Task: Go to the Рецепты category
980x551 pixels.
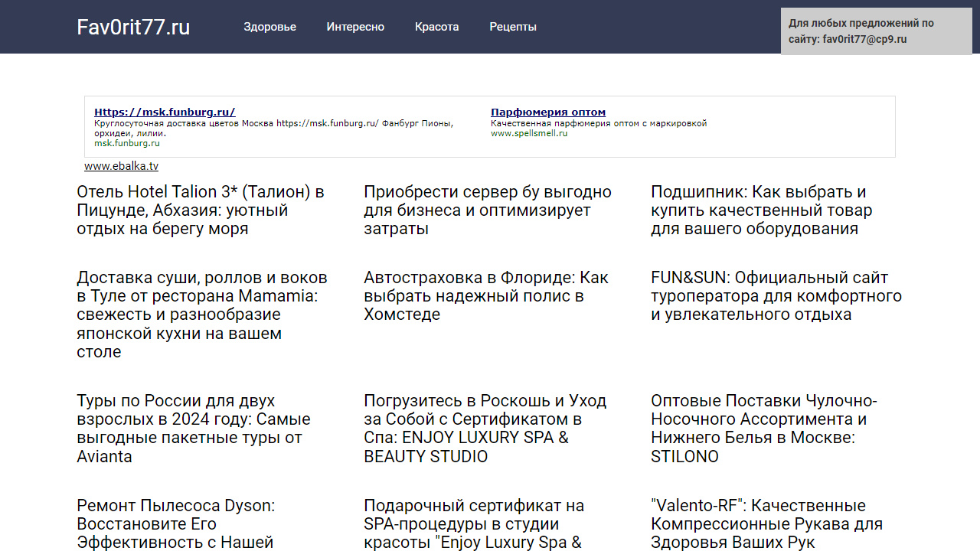Action: pyautogui.click(x=513, y=27)
